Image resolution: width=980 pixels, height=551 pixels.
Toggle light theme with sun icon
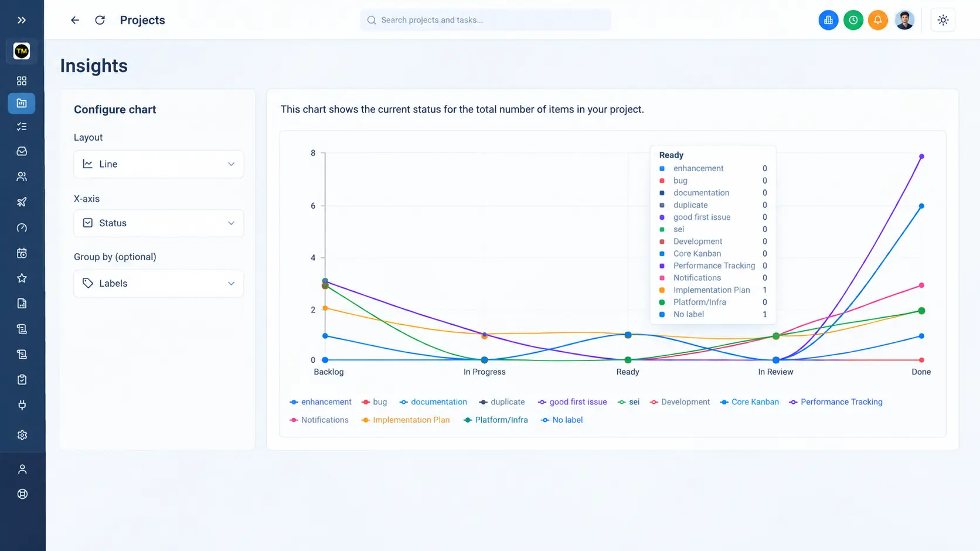tap(943, 20)
